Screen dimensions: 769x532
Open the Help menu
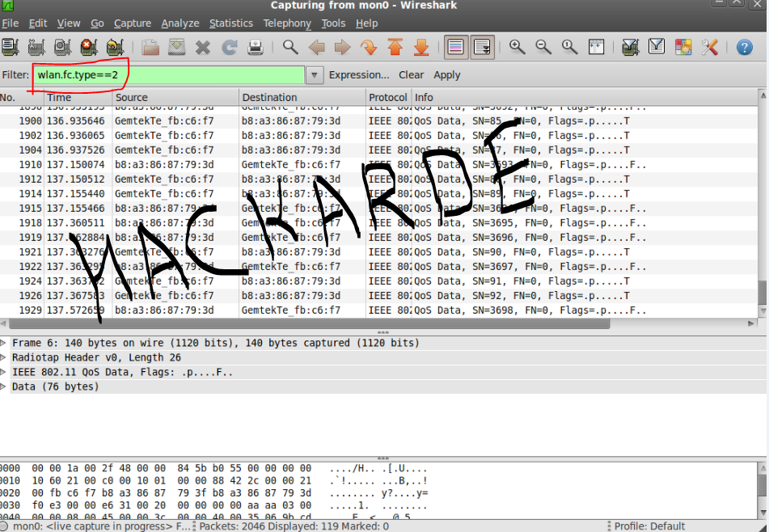(366, 23)
